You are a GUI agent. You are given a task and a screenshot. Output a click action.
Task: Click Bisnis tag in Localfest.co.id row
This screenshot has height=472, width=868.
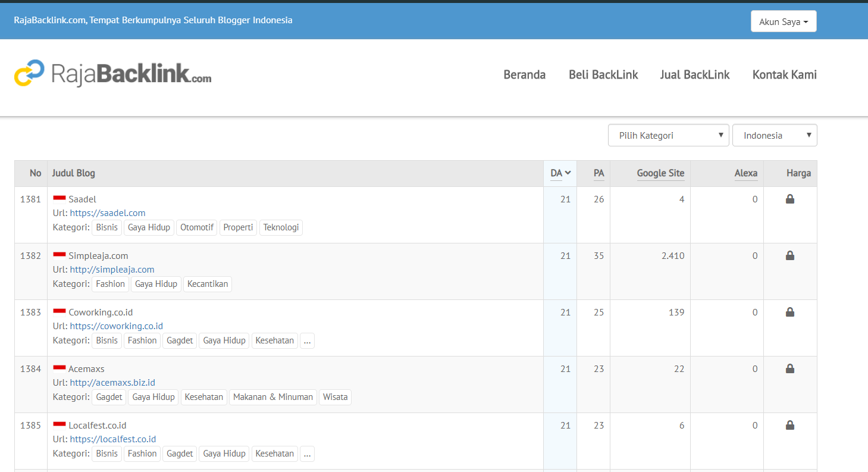[107, 454]
